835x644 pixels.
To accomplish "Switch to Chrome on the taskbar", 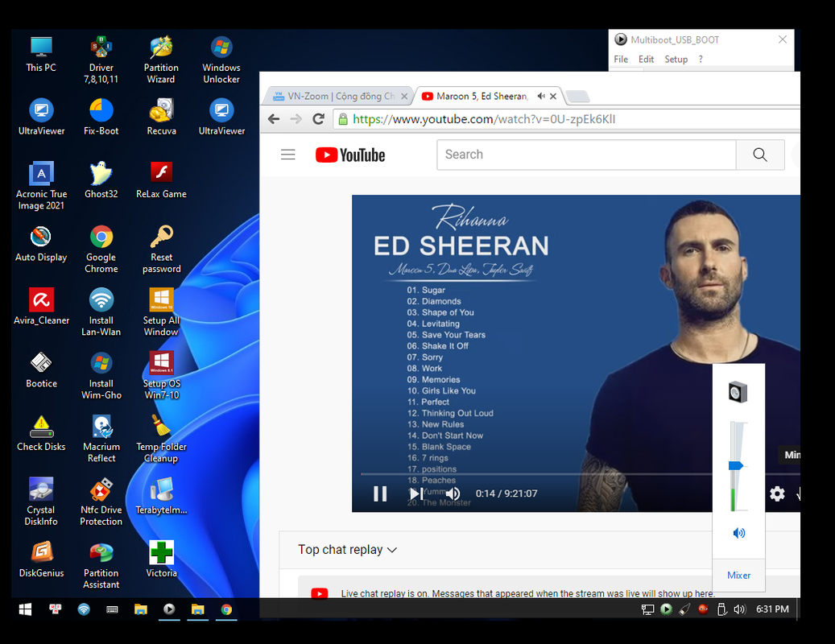I will pos(226,609).
